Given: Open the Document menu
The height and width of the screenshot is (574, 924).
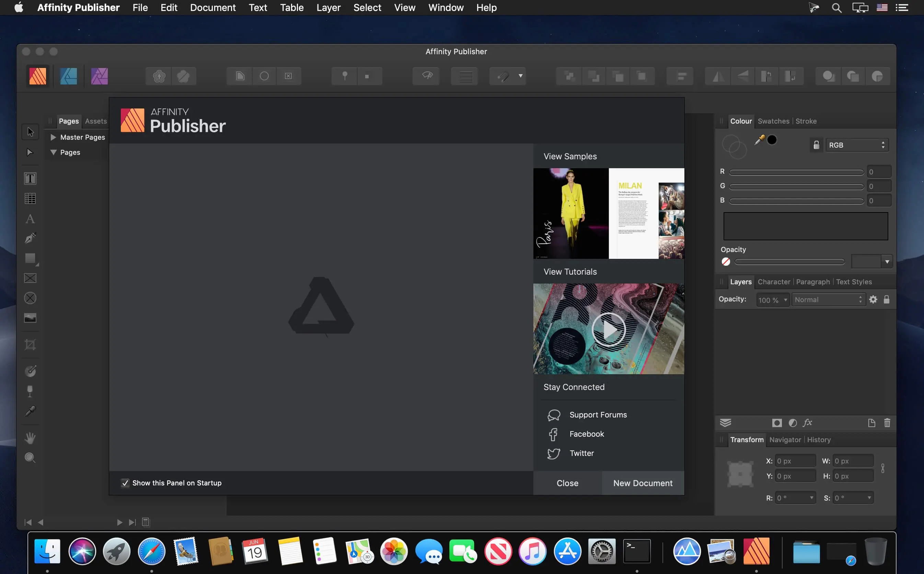Looking at the screenshot, I should tap(213, 7).
